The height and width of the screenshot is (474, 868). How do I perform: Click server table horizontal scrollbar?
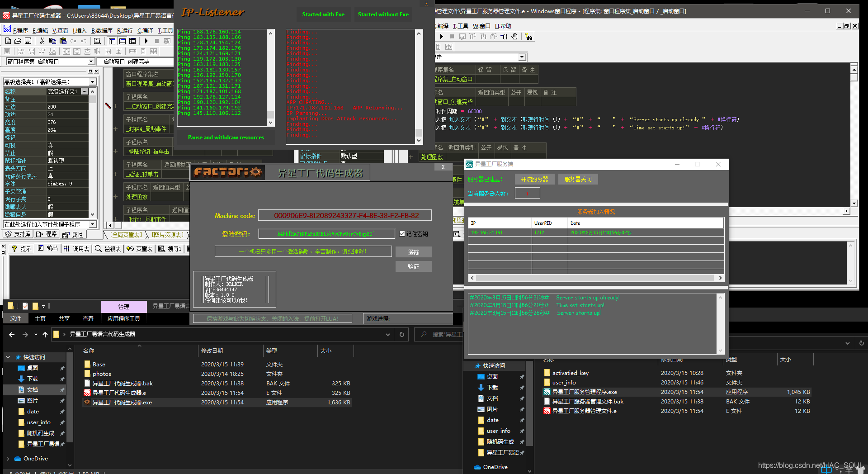[596, 278]
